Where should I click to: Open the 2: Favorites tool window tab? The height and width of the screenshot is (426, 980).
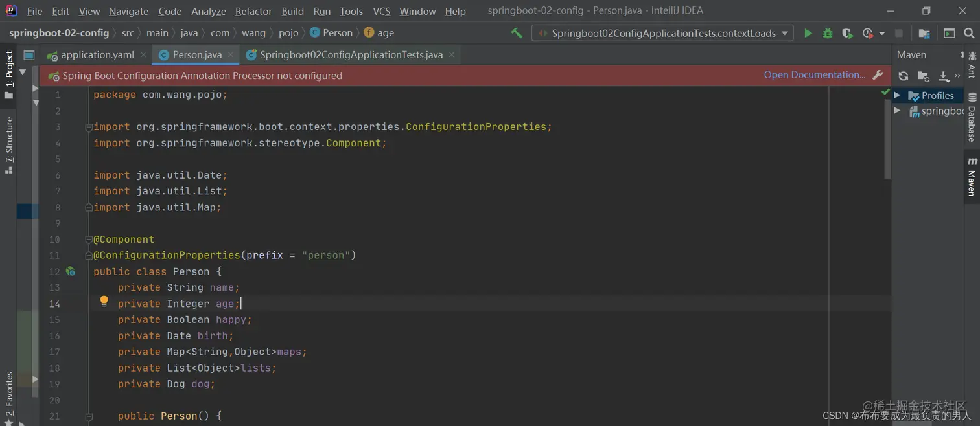pos(8,398)
